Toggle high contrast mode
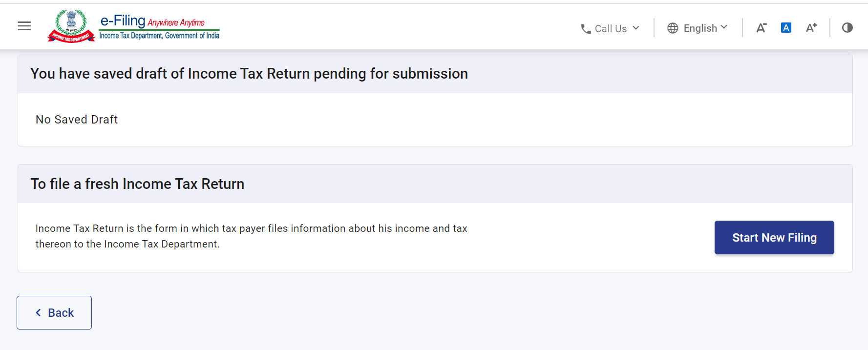This screenshot has width=868, height=350. tap(847, 28)
